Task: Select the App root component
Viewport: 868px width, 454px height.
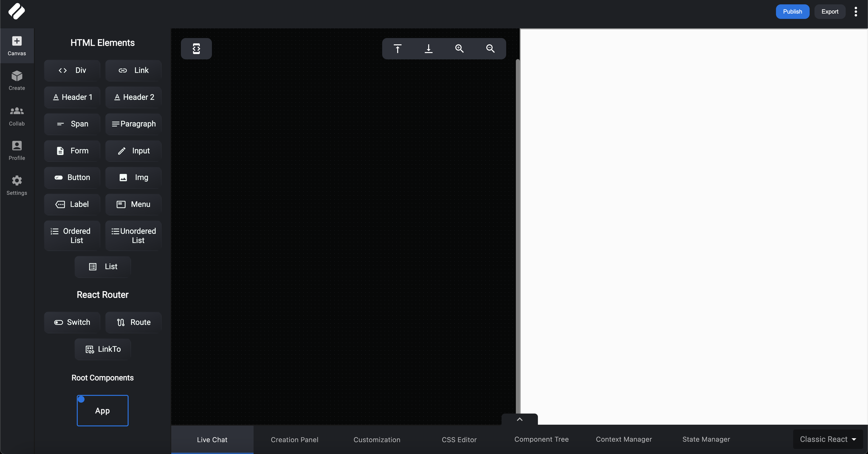Action: 102,411
